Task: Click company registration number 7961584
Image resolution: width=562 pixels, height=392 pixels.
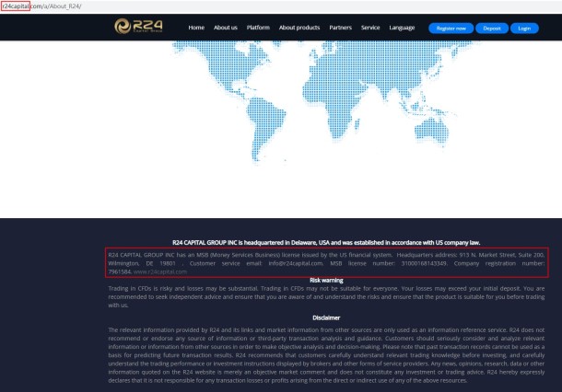Action: tap(120, 271)
